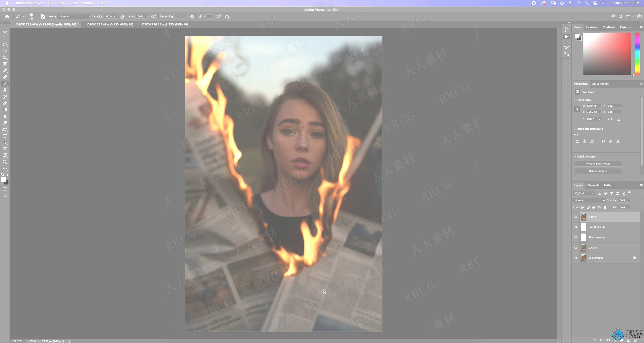Click the Remove Background button
Screen dimensions: 644x343
[x=598, y=164]
